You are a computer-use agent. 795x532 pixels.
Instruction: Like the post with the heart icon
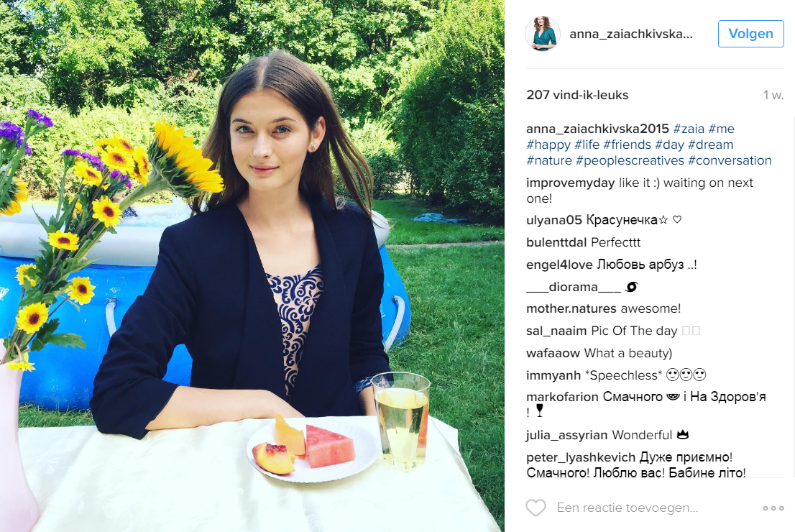[536, 508]
